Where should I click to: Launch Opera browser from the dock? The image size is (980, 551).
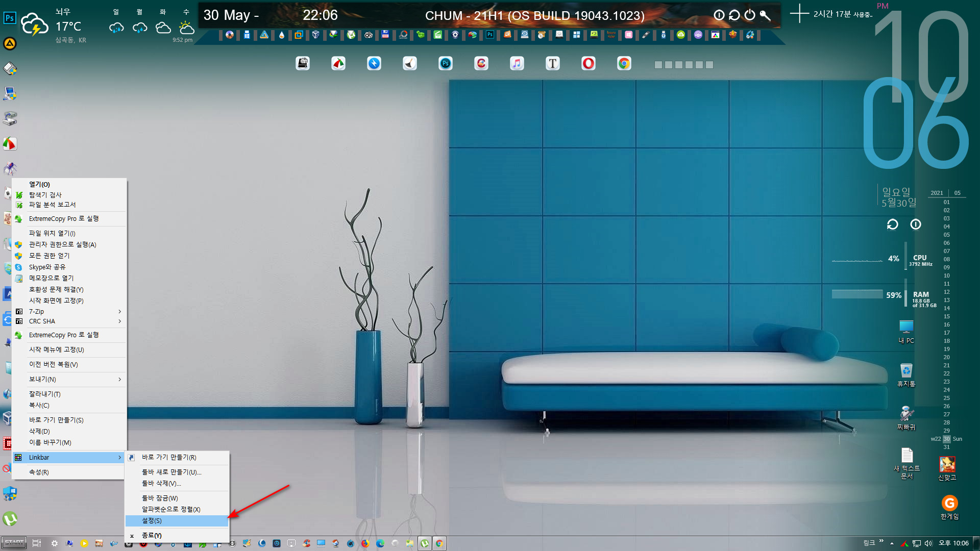(589, 63)
